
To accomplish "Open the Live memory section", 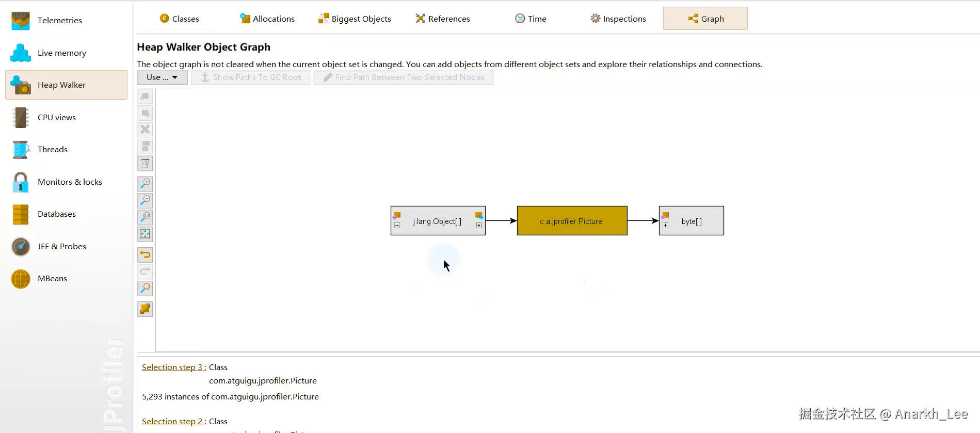I will click(66, 53).
